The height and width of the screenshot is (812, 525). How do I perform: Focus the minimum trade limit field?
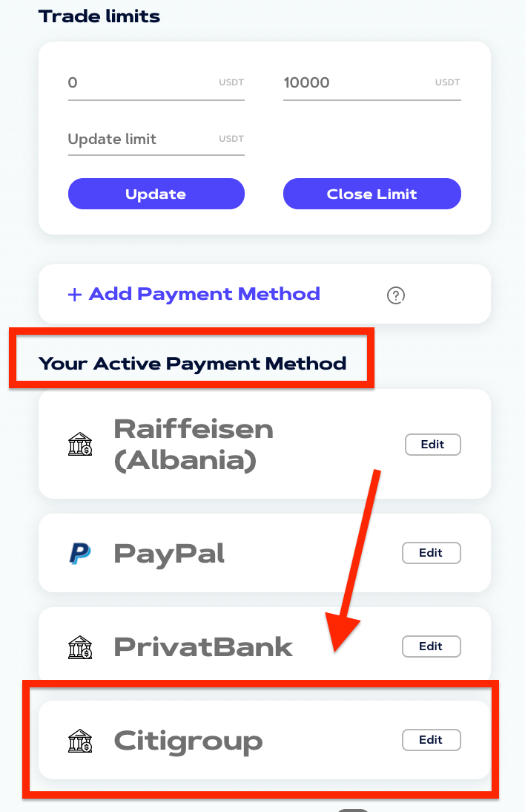156,83
